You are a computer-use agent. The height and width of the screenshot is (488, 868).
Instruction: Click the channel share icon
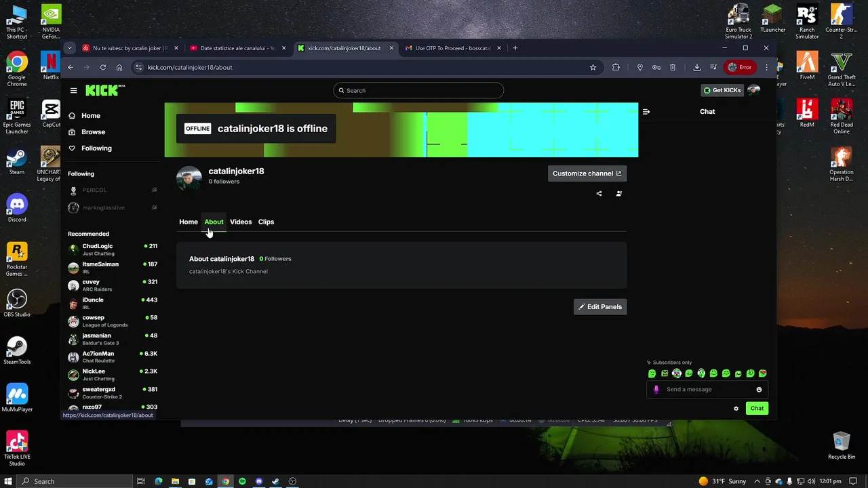coord(599,194)
